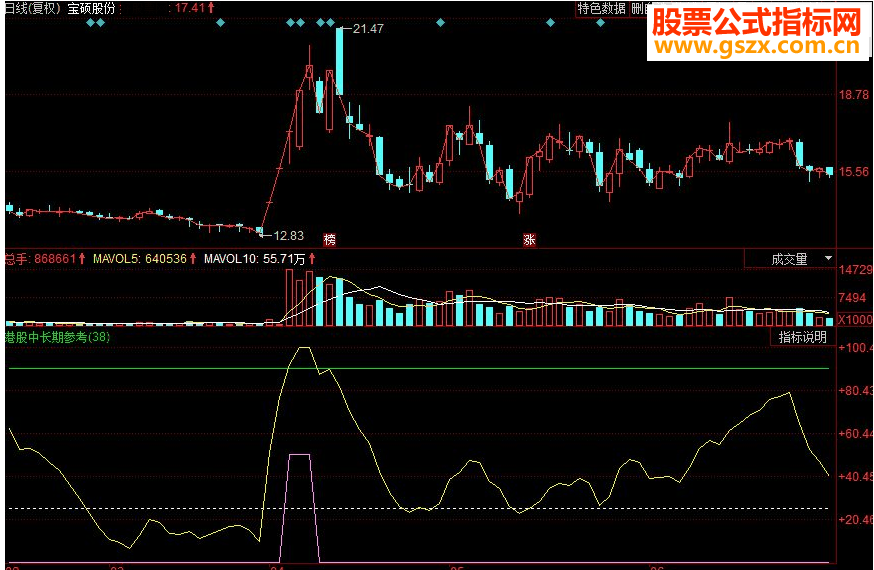This screenshot has width=874, height=570.
Task: Click the 总手: 868661 volume readout
Action: 40,259
